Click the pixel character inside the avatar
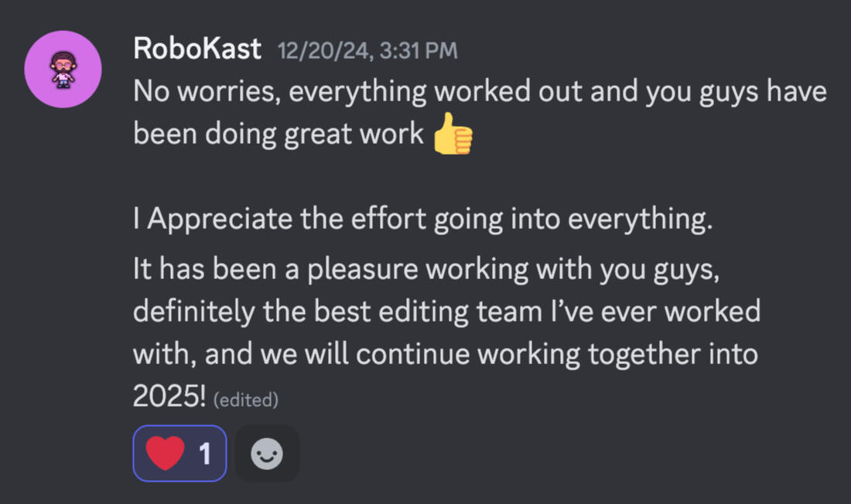The width and height of the screenshot is (851, 504). click(63, 70)
